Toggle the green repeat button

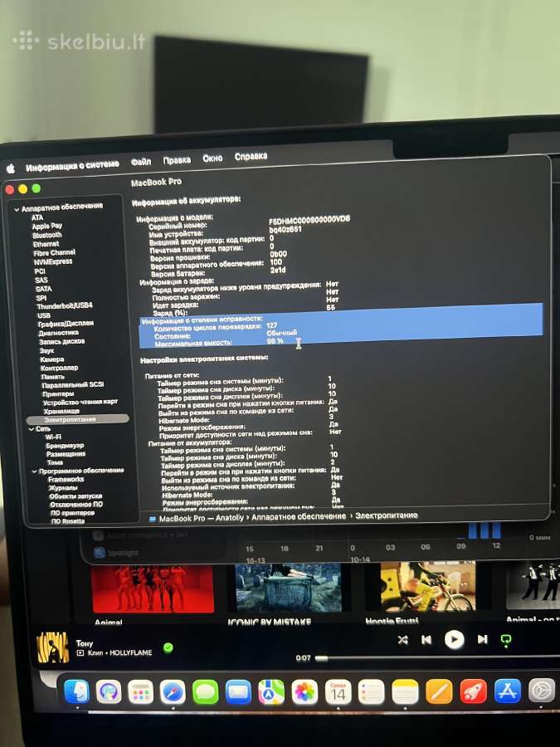click(x=506, y=641)
